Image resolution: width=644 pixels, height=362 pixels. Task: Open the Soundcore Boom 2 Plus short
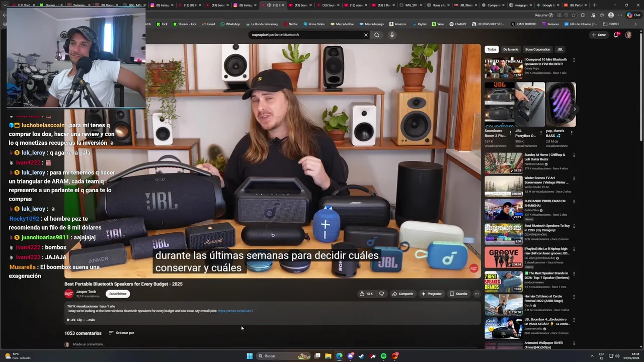[500, 105]
